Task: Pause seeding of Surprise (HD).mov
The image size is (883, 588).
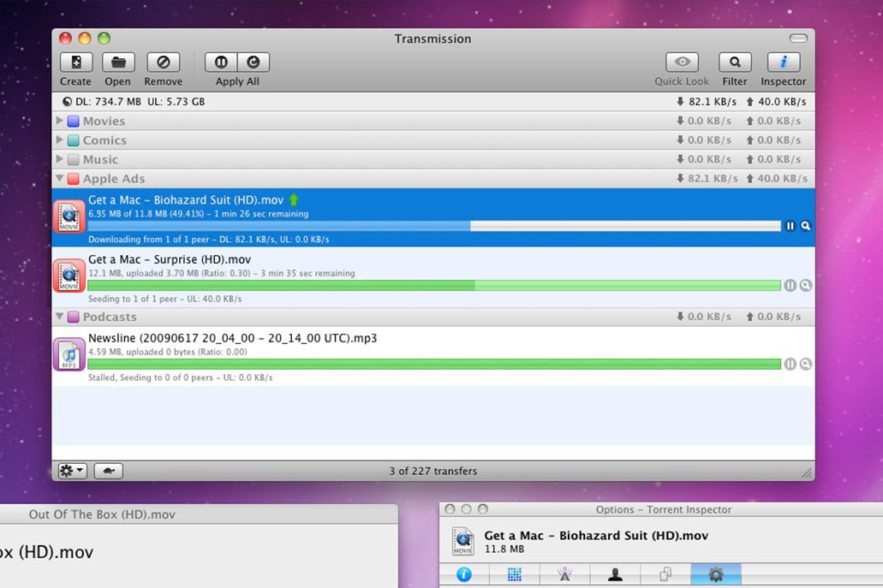Action: tap(790, 285)
